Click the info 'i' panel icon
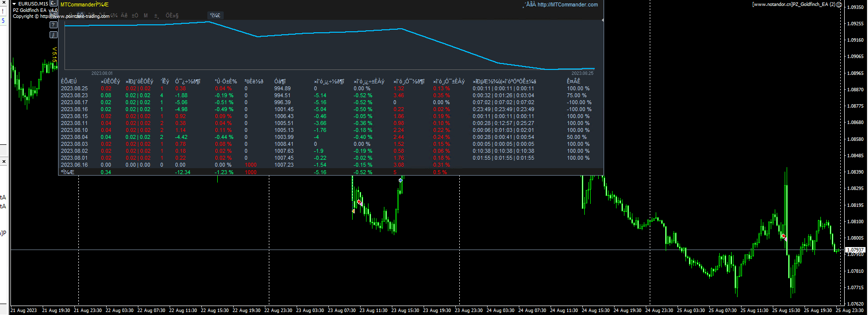 54,35
